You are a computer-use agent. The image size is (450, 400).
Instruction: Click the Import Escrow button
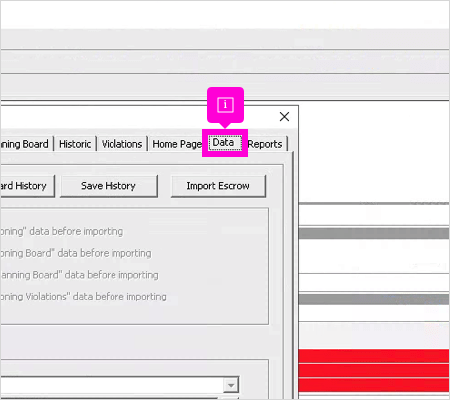pos(218,186)
